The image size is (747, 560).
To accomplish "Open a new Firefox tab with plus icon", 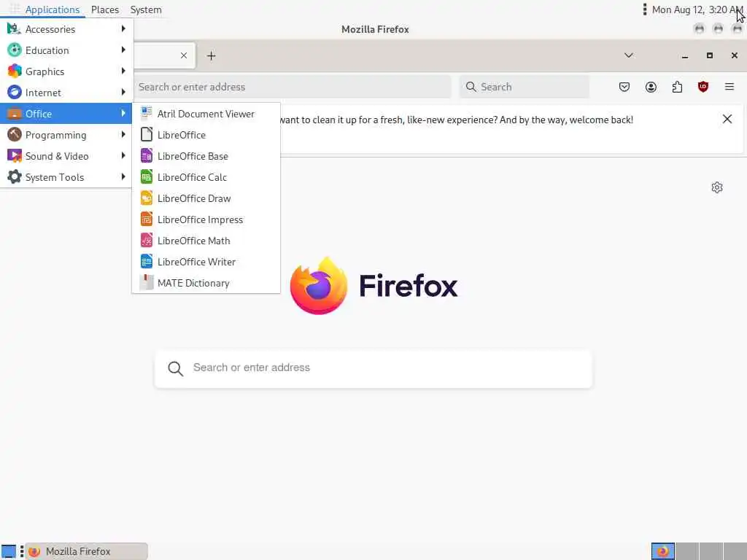I will point(212,55).
